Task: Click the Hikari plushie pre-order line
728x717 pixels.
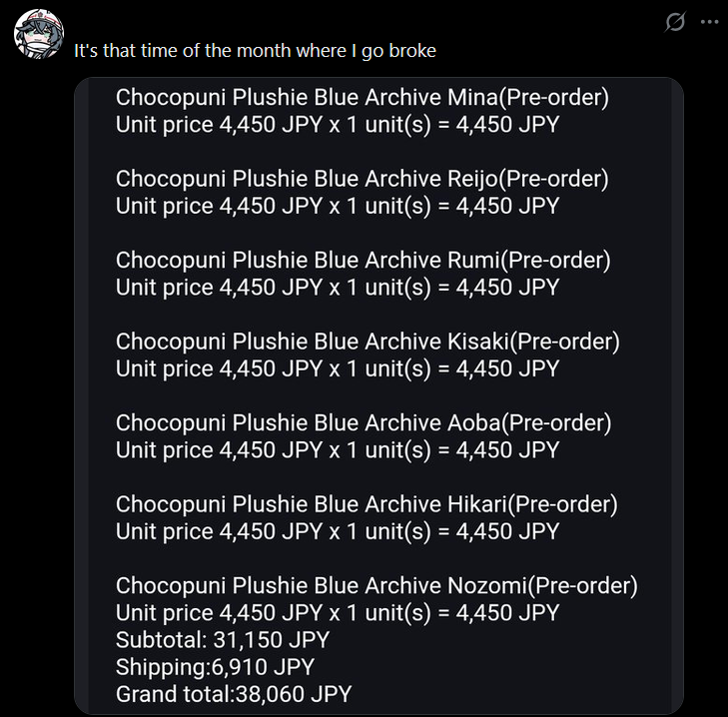Action: tap(366, 504)
